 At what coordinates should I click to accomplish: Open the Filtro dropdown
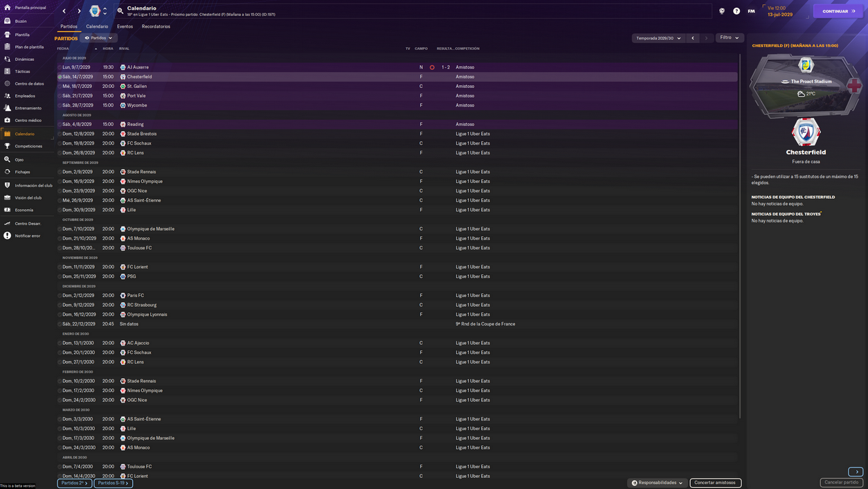tap(730, 38)
